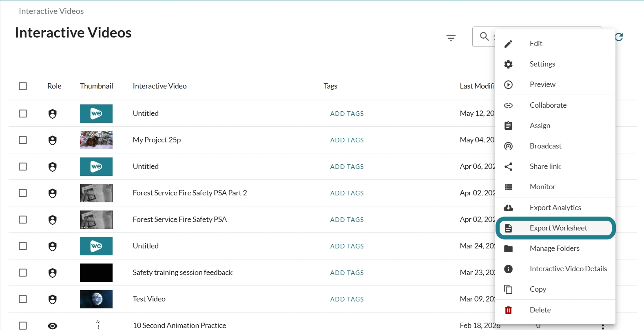Check the 10 Second Animation Practice checkbox

tap(23, 326)
